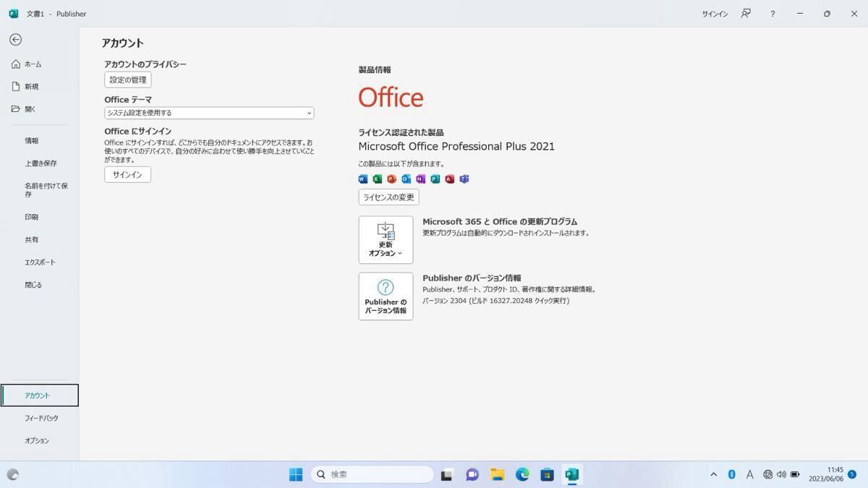Click the Publisher のバージョン情報 button

(x=386, y=296)
